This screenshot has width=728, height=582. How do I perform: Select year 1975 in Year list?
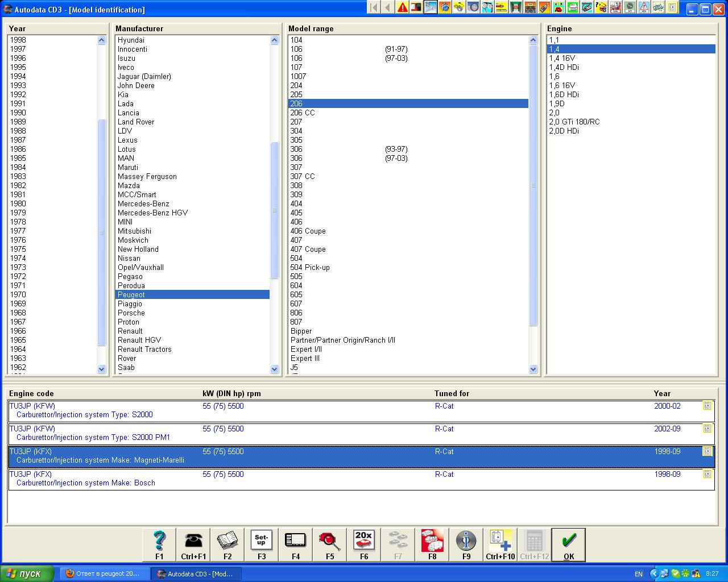pos(52,249)
